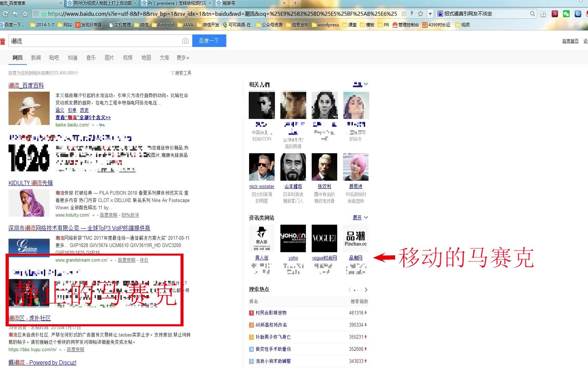Switch to the 熊掌号 tab

click(251, 3)
